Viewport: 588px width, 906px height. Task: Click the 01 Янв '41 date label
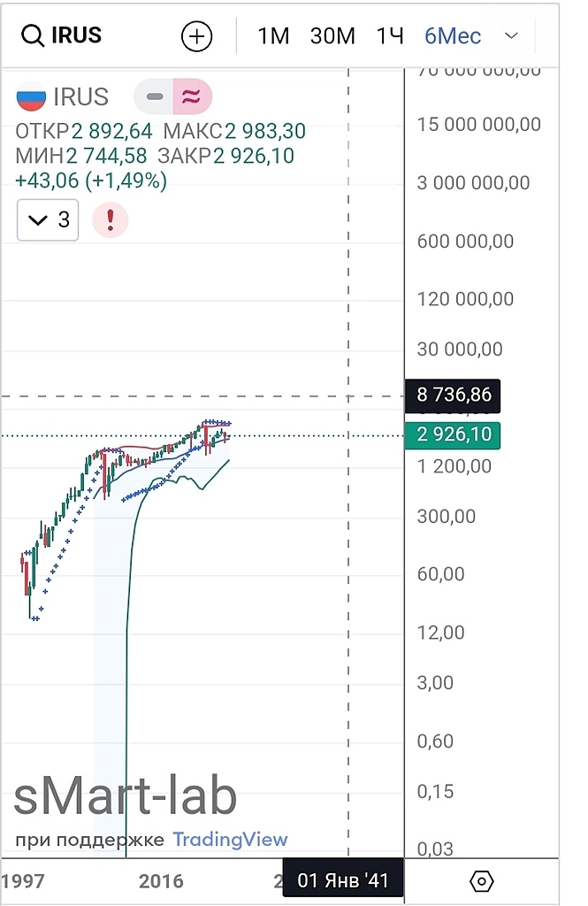(342, 881)
